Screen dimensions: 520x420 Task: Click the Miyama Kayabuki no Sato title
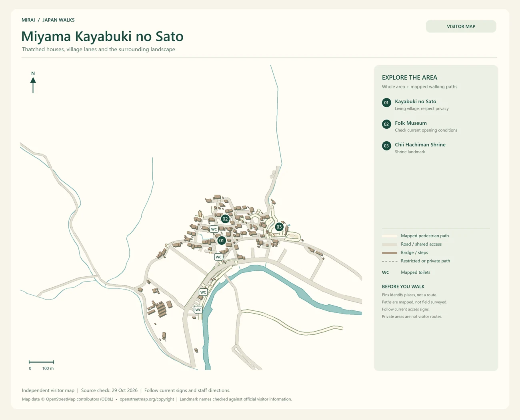click(102, 36)
